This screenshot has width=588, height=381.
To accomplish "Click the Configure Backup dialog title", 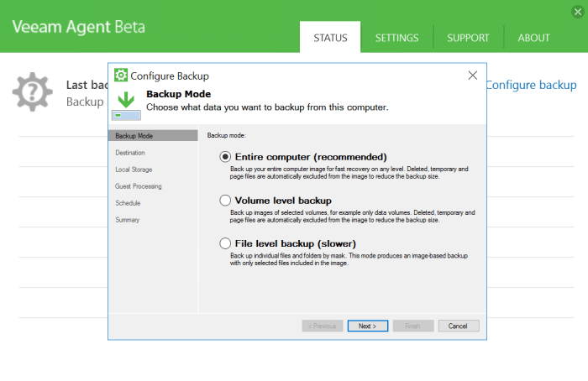I will coord(170,76).
